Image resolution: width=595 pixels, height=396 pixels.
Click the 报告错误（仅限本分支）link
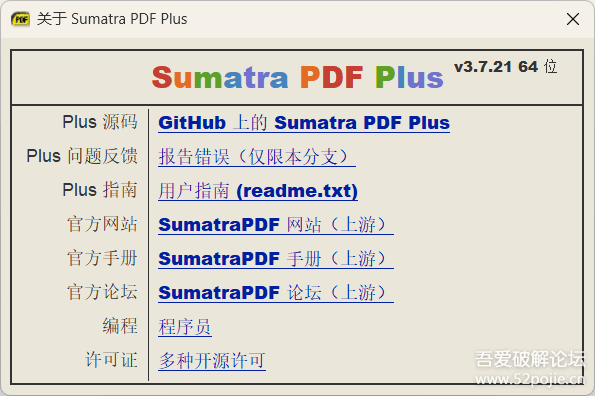coord(257,157)
